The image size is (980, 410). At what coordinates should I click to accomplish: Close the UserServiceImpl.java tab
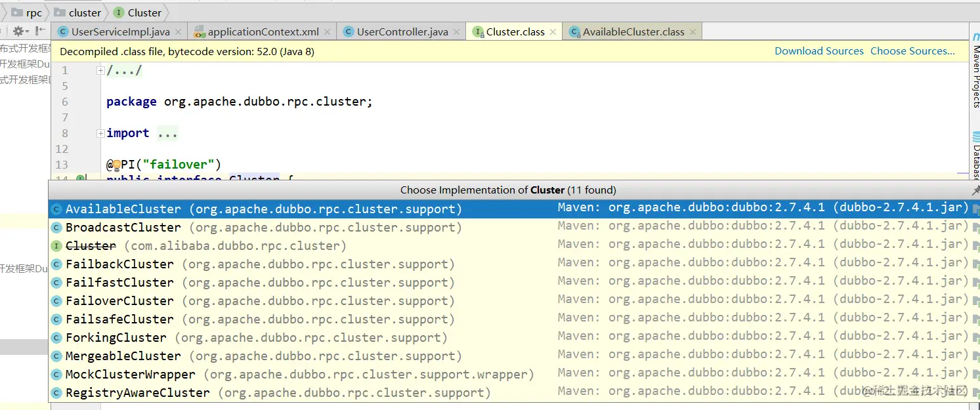pyautogui.click(x=179, y=32)
